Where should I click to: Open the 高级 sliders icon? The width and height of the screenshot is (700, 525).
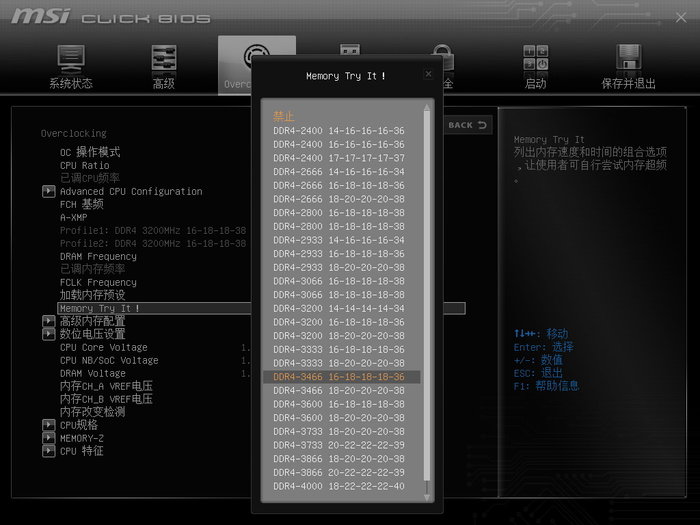point(163,60)
